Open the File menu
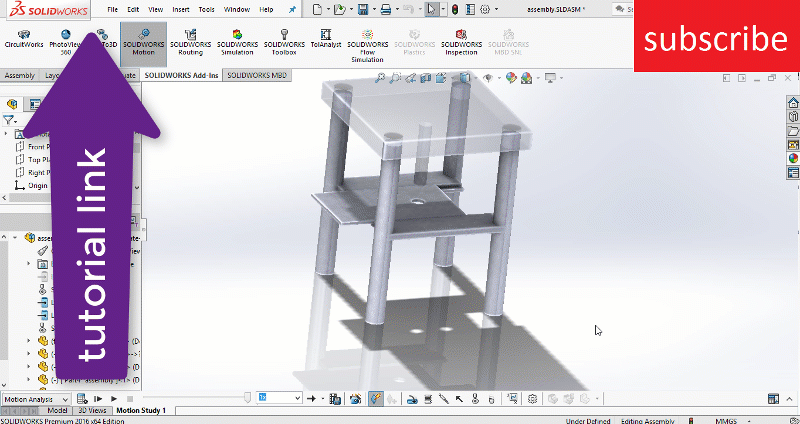 113,9
